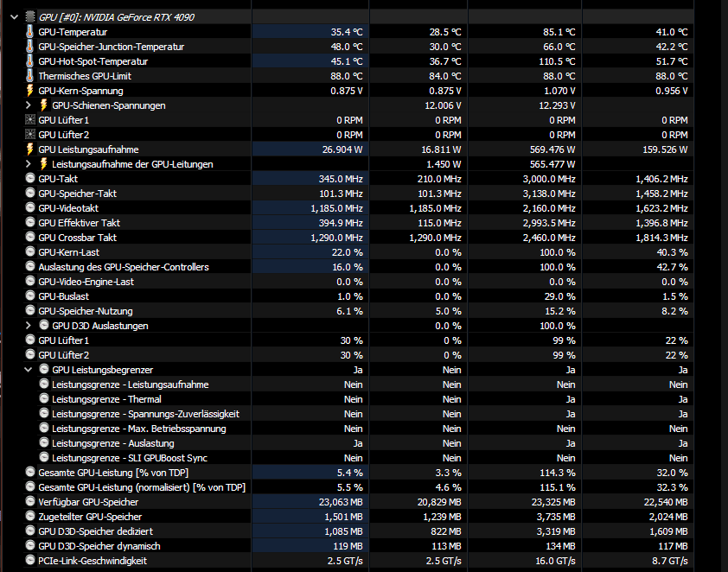Viewport: 728px width, 572px height.
Task: Click clock icon of GPU Effektiver Takt
Action: pos(30,222)
